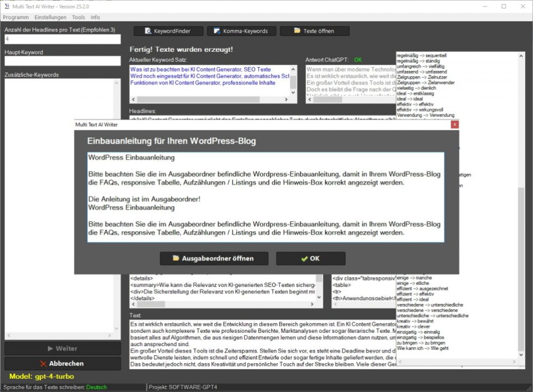
Task: Open the Programm menu
Action: 16,17
